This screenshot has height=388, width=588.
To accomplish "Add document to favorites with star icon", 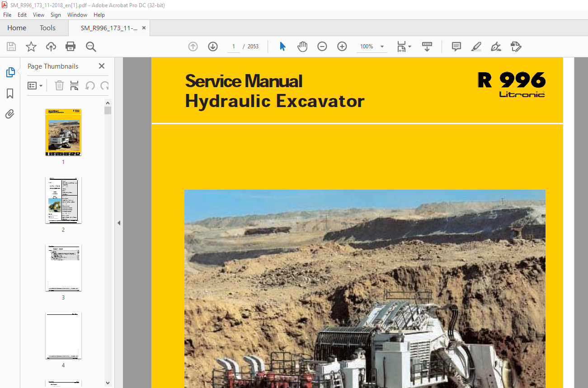I will click(x=31, y=47).
